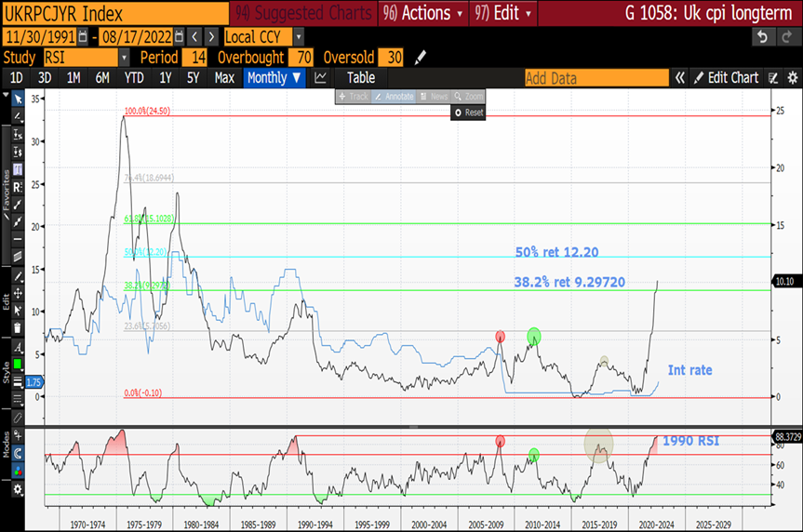Toggle the magnet snap mode
803x532 pixels.
point(18,453)
